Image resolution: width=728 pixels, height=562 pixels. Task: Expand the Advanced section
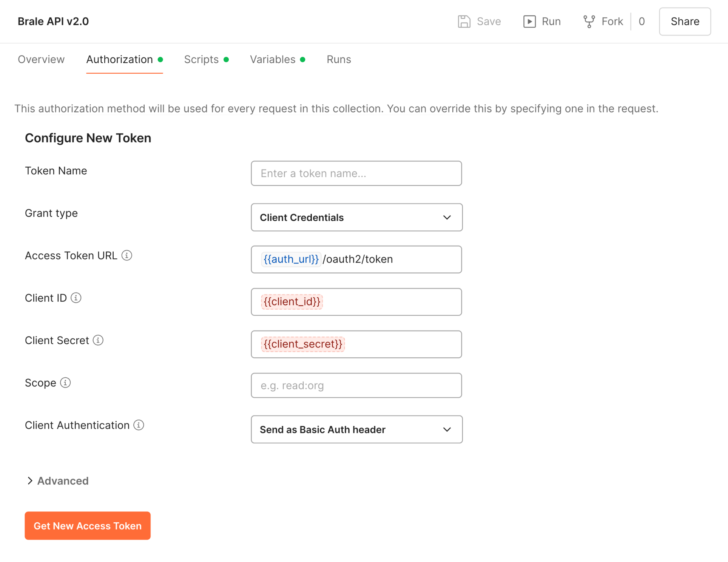point(57,481)
